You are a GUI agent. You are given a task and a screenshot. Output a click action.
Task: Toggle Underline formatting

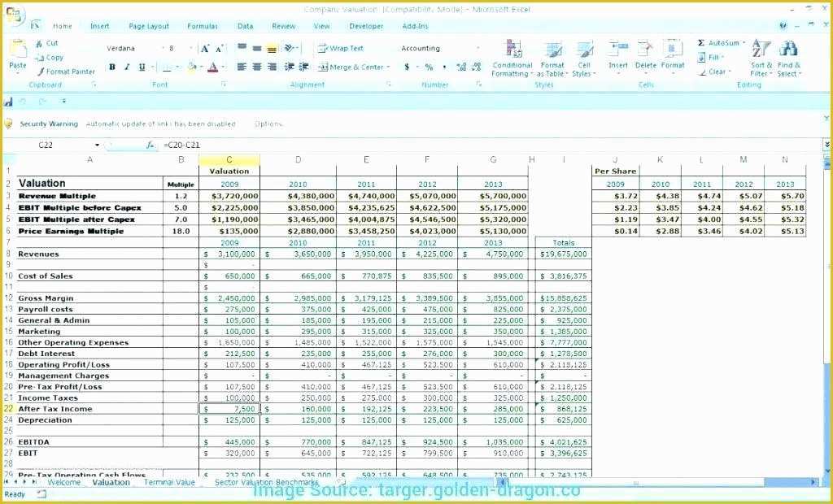tap(142, 67)
